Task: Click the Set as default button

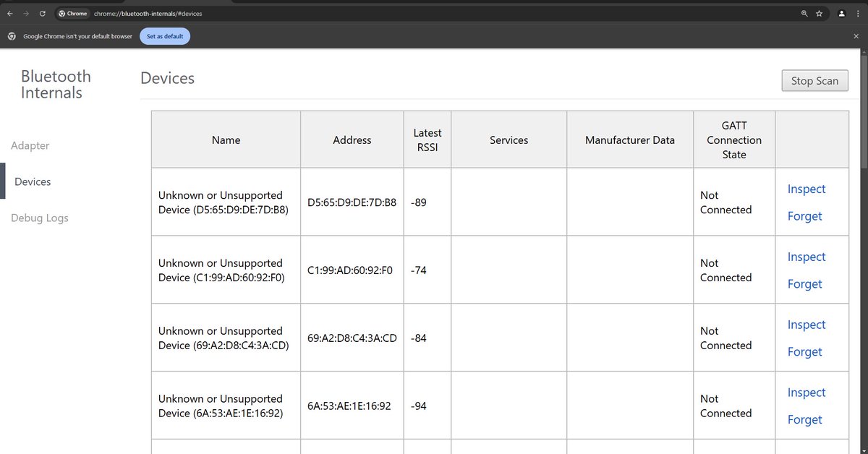Action: pos(165,36)
